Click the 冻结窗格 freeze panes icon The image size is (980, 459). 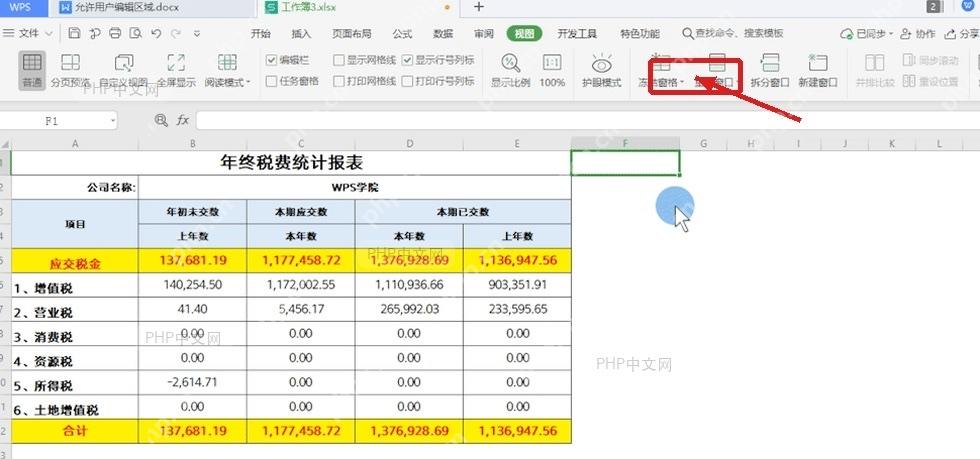coord(661,63)
